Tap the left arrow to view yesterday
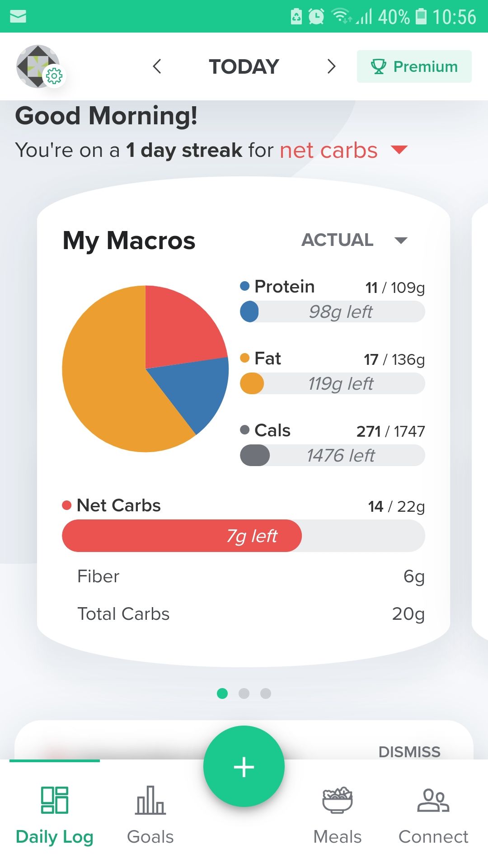Viewport: 488px width, 868px height. [x=157, y=66]
